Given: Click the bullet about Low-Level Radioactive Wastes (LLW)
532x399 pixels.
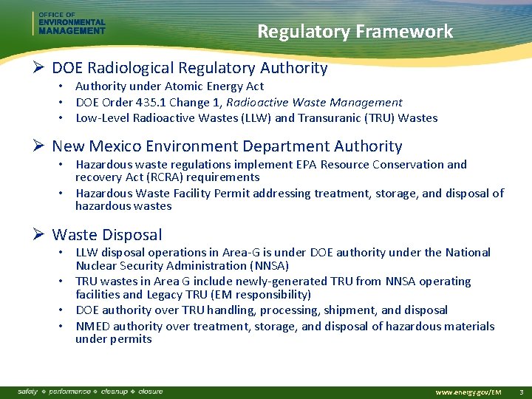Looking at the screenshot, I should [256, 118].
